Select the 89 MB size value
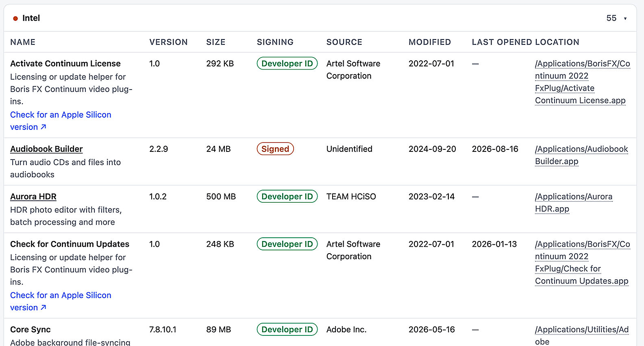The height and width of the screenshot is (346, 644). pyautogui.click(x=218, y=330)
